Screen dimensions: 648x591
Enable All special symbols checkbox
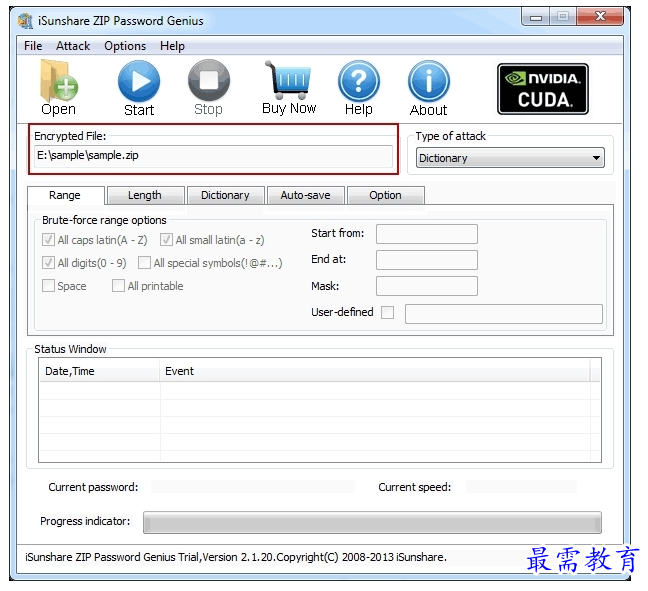pos(144,263)
